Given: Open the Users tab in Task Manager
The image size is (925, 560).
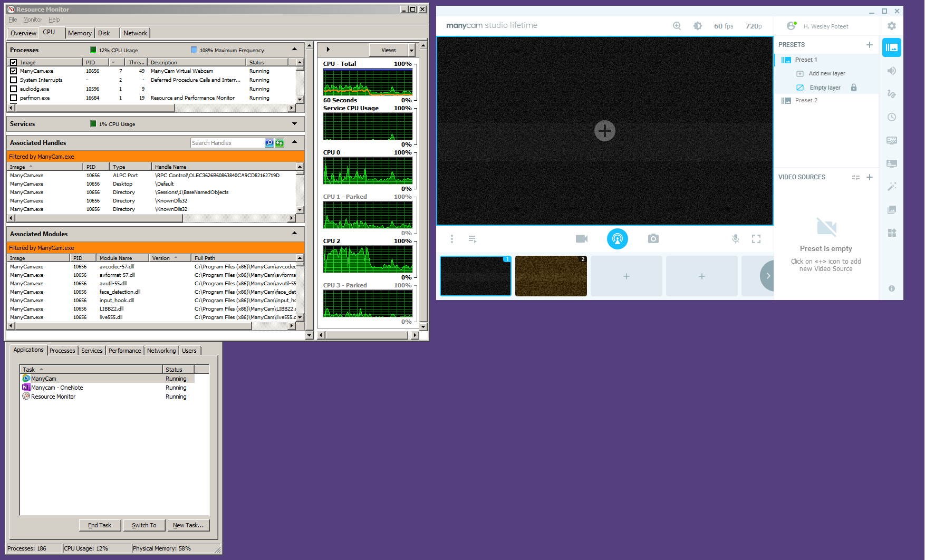Looking at the screenshot, I should [x=189, y=351].
